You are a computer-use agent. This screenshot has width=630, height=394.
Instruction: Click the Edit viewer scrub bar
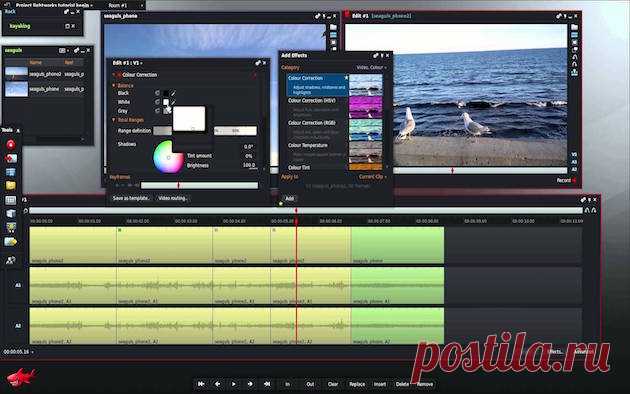pyautogui.click(x=480, y=170)
